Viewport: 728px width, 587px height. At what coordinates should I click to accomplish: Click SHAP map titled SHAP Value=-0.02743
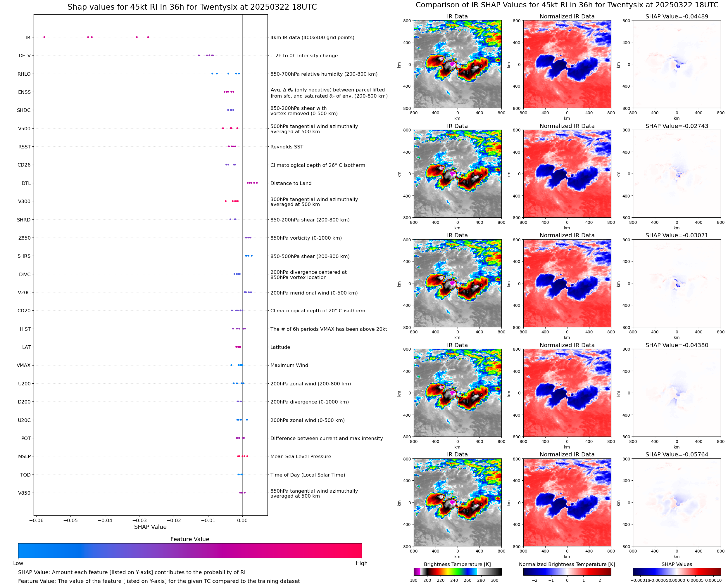[677, 174]
